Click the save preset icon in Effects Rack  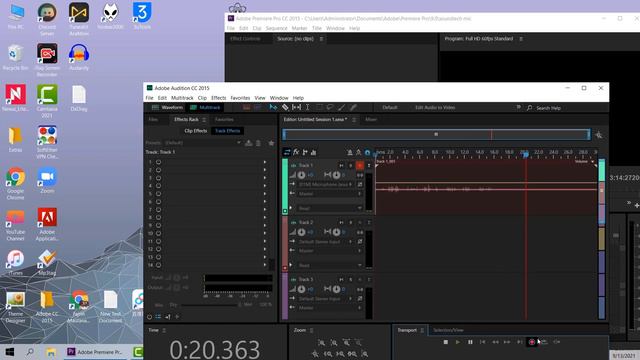click(x=249, y=143)
